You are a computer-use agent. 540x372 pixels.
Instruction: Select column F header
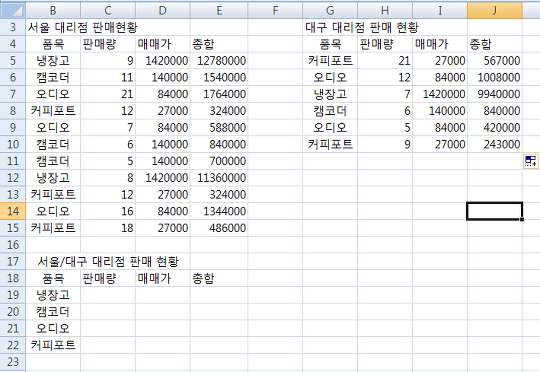[x=275, y=10]
